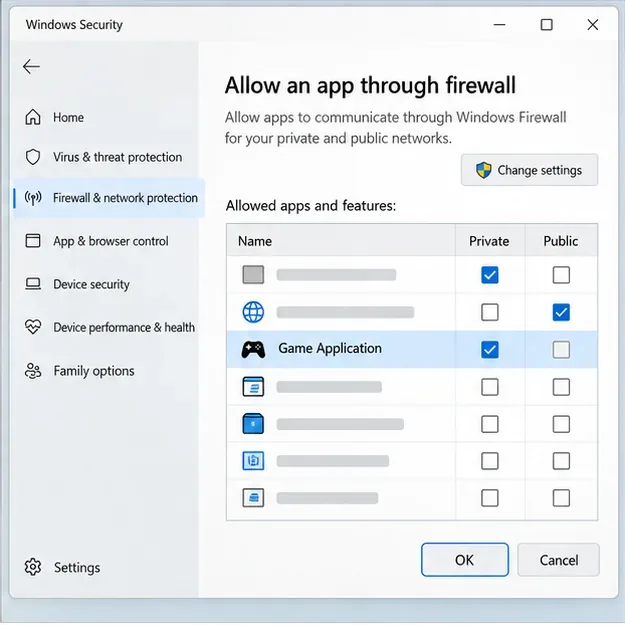Uncheck Private for the first gray app row
The image size is (625, 625).
[489, 275]
